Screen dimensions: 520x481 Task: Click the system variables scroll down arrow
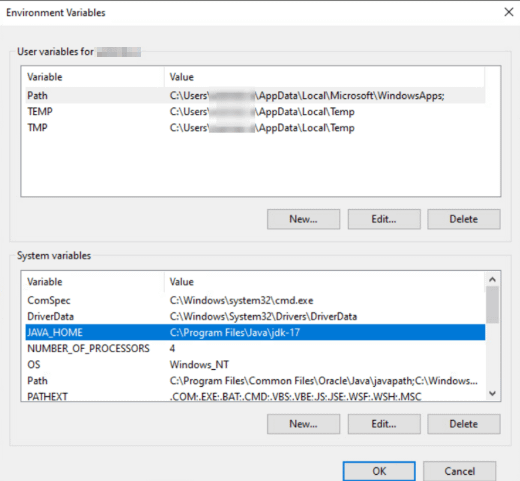tap(493, 393)
